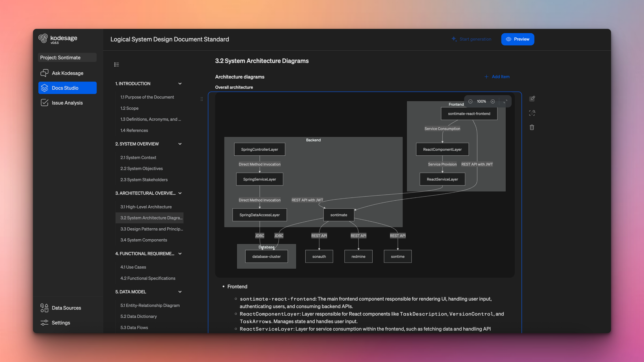This screenshot has width=644, height=362.
Task: Switch to Issue Analysis section
Action: [67, 103]
